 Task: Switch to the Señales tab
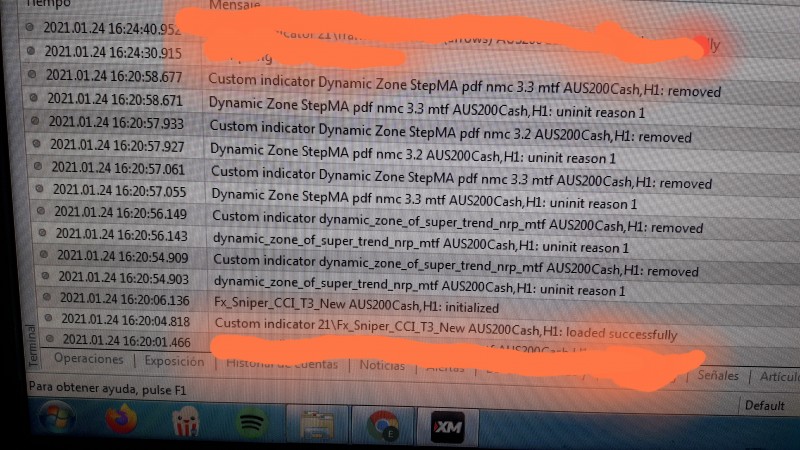(x=718, y=376)
